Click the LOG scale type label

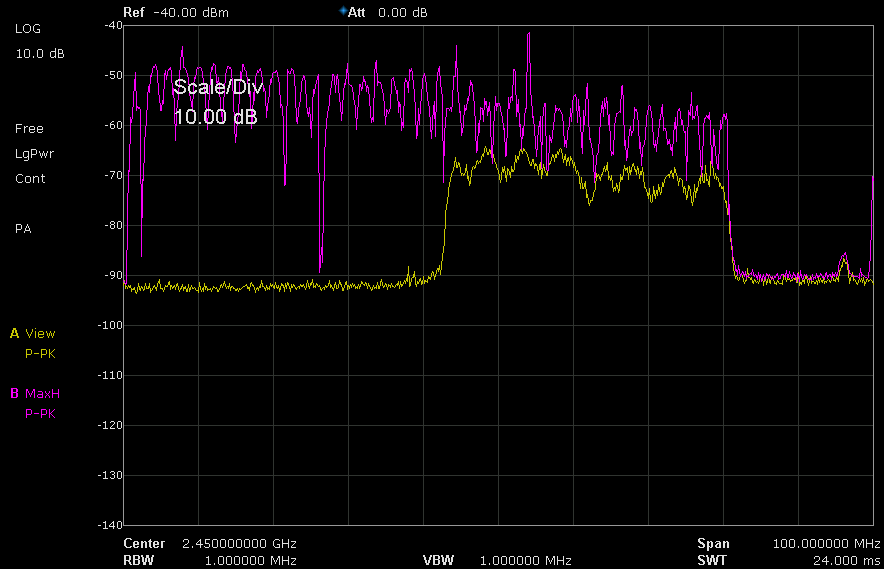pyautogui.click(x=28, y=29)
